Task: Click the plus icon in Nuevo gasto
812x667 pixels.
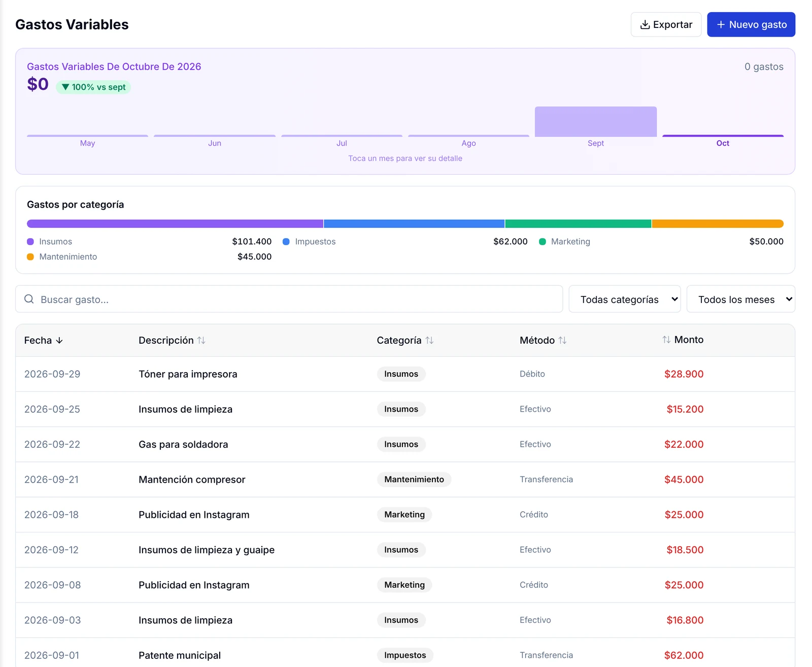Action: coord(721,25)
